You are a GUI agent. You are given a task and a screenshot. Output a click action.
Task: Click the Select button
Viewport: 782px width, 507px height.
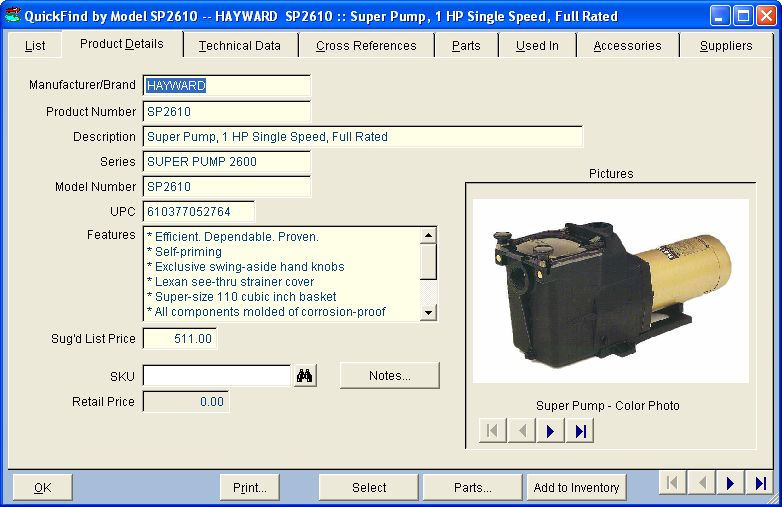(369, 488)
